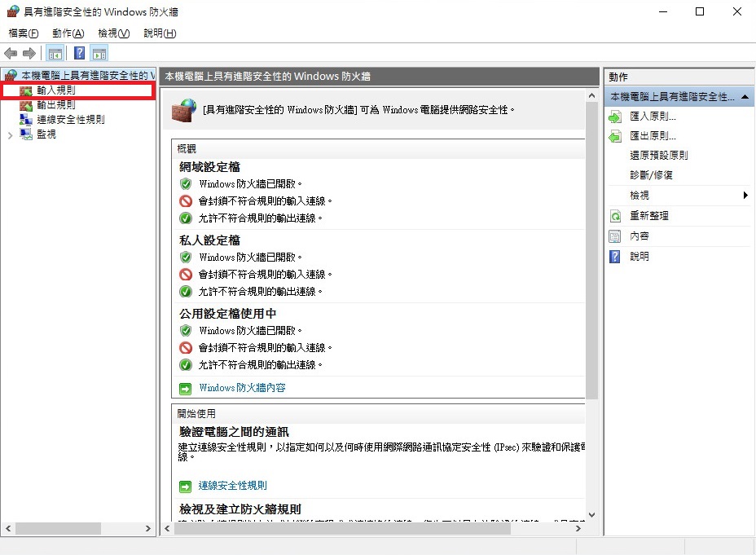Open the 檢視(V) menu

(114, 33)
